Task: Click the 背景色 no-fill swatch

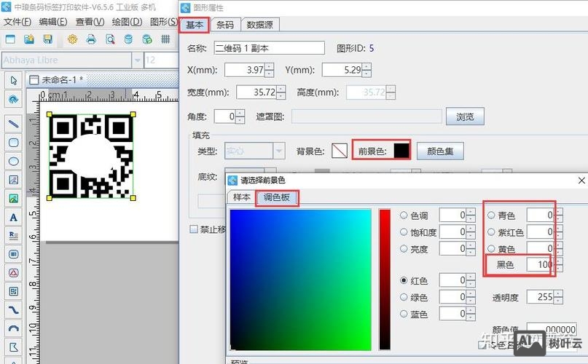Action: point(340,151)
